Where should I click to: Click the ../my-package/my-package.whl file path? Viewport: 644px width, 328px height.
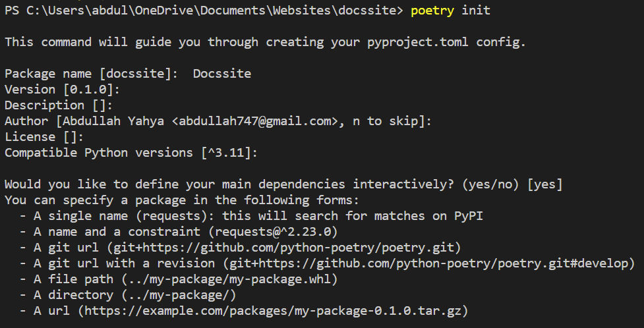coord(229,279)
